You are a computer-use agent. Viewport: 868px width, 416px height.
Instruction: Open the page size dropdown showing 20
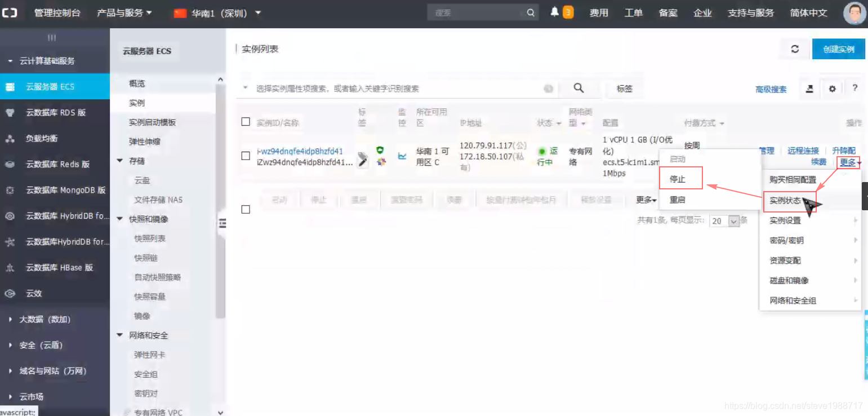pos(724,221)
